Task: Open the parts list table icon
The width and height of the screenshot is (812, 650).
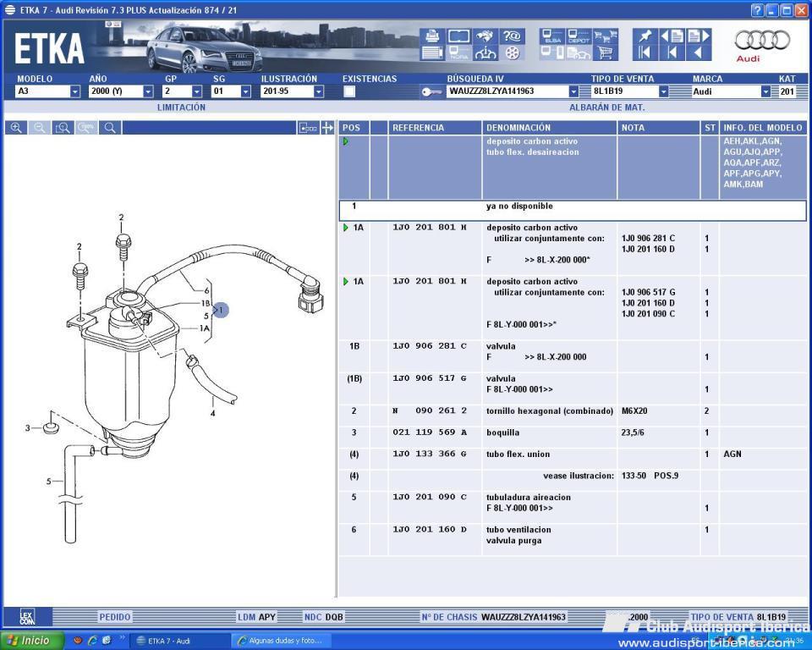Action: tap(432, 52)
